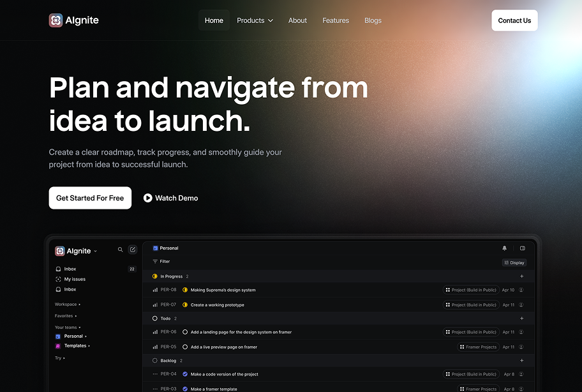Click the compose new issue icon

[x=133, y=249]
